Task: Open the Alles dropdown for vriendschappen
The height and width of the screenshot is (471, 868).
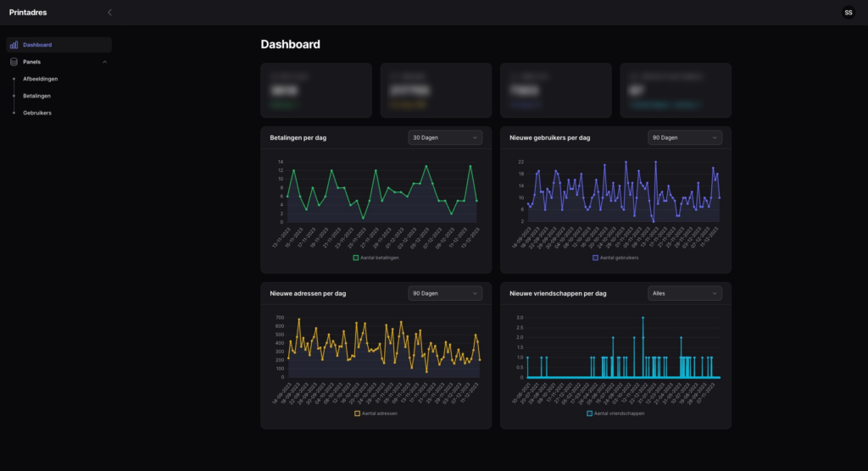Action: point(684,293)
